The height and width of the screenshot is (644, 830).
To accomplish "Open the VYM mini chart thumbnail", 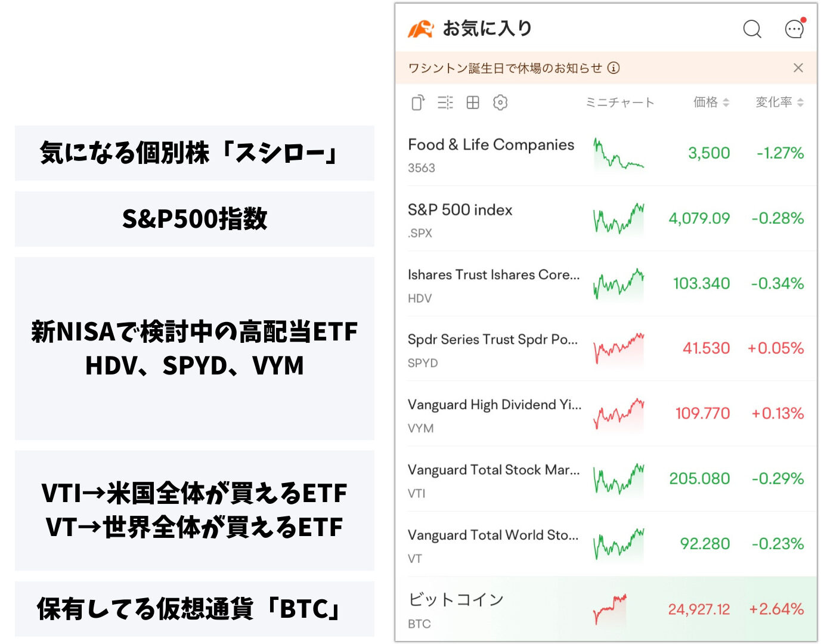I will [x=619, y=413].
